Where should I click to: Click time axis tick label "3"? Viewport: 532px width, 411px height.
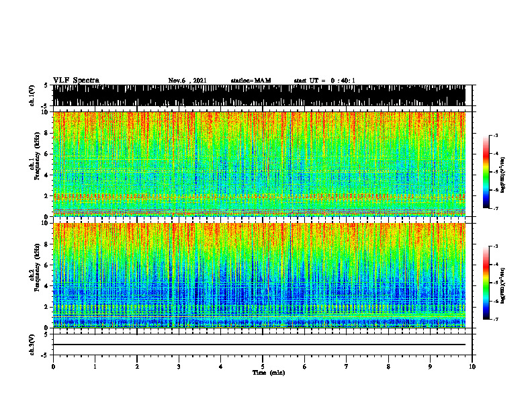[x=179, y=367]
